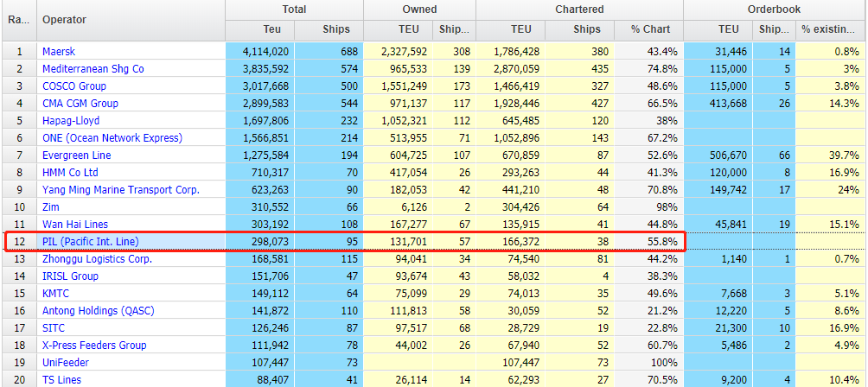Select Maersk owned TEU 2,327,592
Screen dimensions: 868x387
point(404,52)
